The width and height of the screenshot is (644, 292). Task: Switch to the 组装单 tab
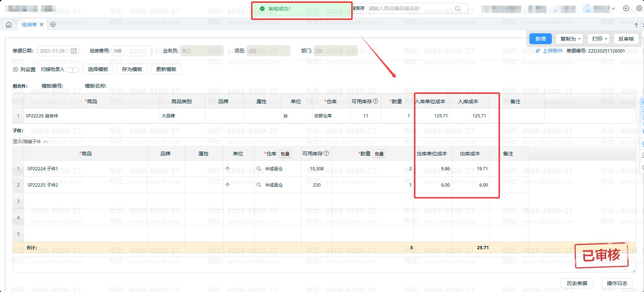pos(29,25)
